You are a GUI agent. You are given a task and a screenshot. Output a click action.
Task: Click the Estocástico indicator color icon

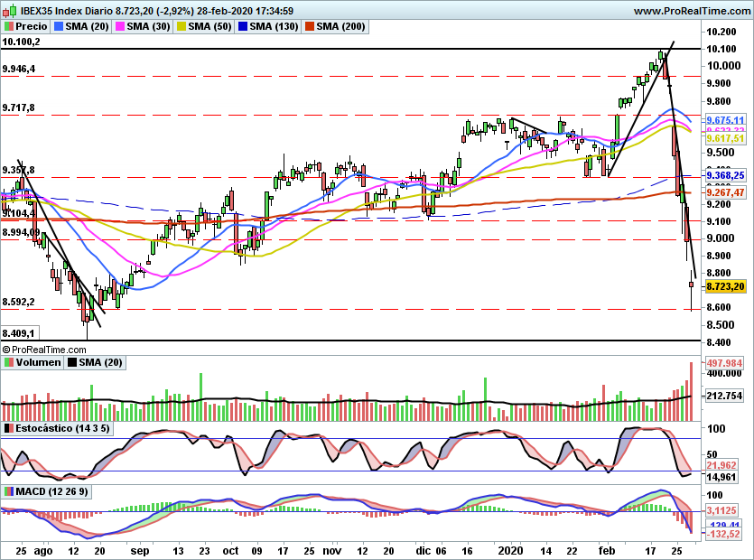[8, 427]
